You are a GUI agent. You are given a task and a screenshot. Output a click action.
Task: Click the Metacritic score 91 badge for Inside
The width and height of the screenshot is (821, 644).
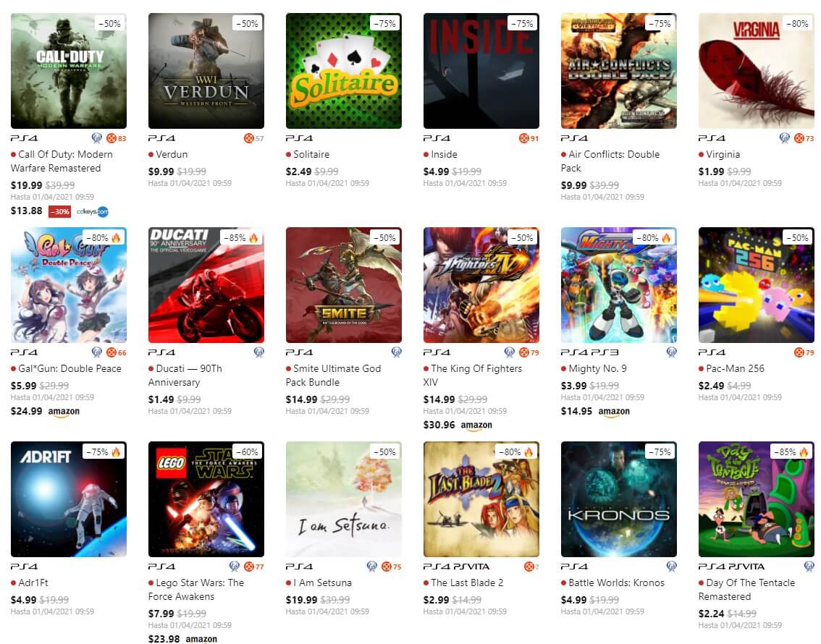(x=529, y=138)
